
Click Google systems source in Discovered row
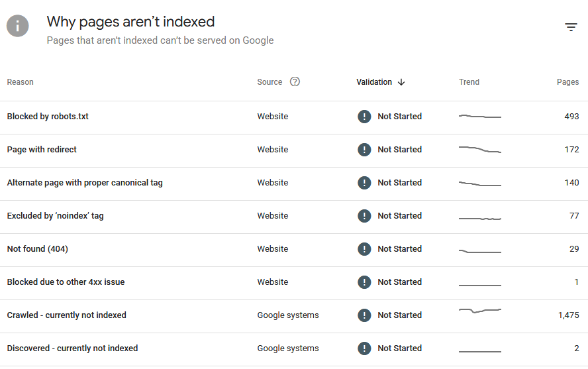288,348
